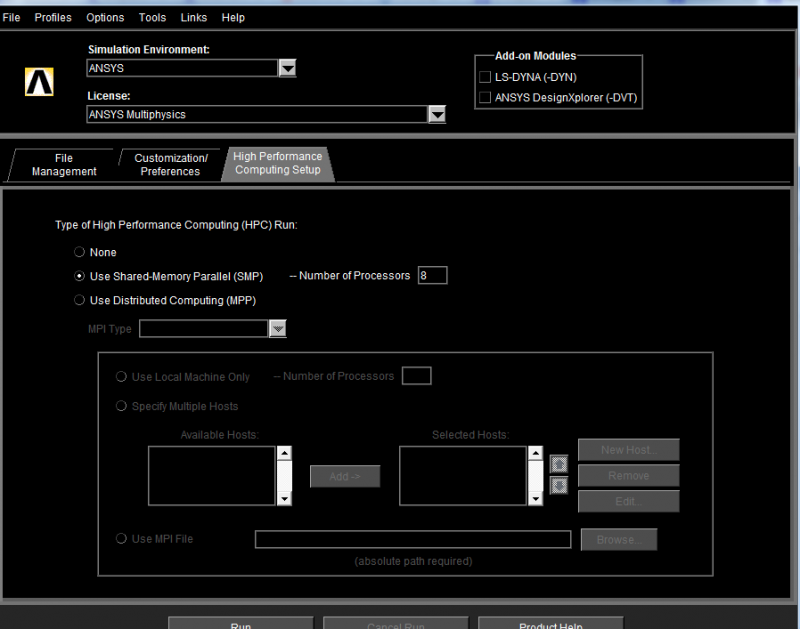Click Selected Hosts scrollbar down arrow
The height and width of the screenshot is (629, 800).
535,499
